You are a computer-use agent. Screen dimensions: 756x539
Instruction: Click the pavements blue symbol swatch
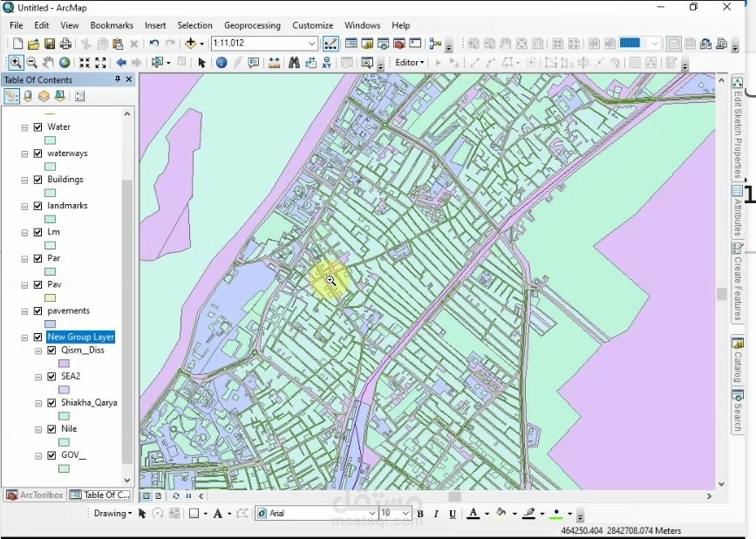(51, 324)
